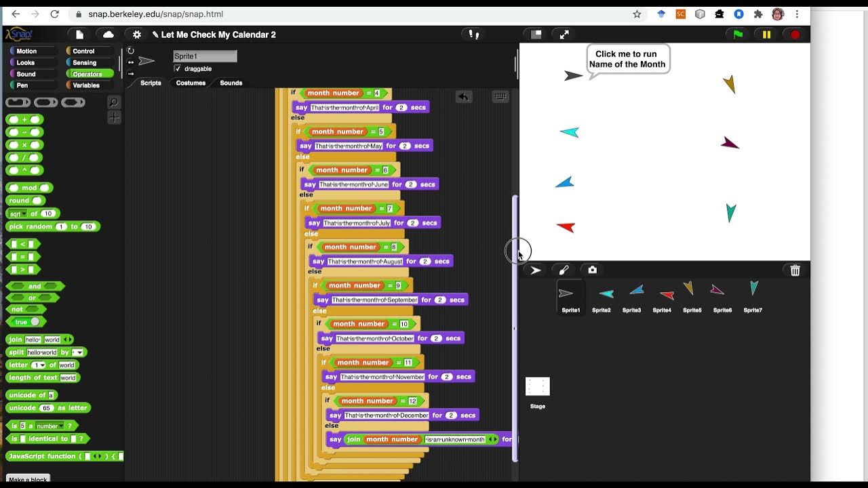The image size is (868, 488).
Task: Toggle keyboard entry icon in scripts area
Action: coord(500,97)
